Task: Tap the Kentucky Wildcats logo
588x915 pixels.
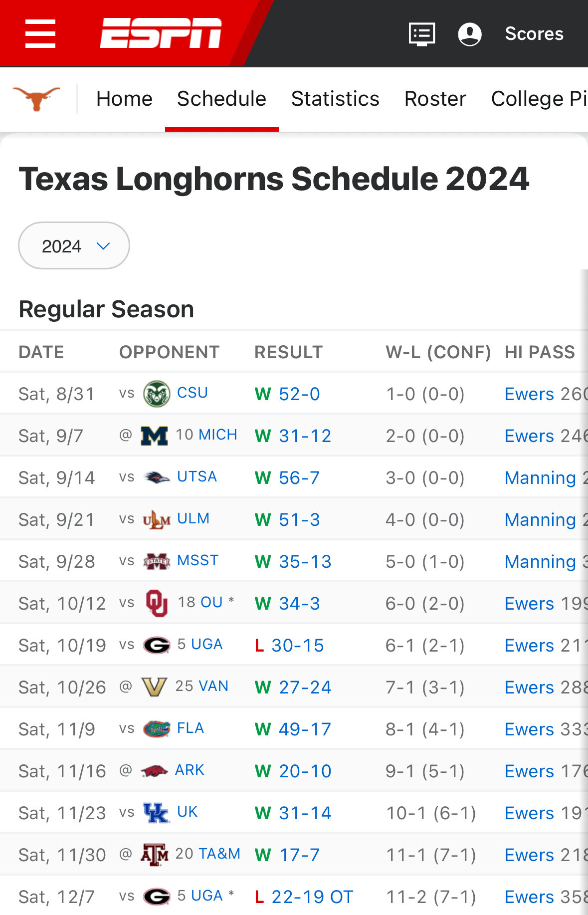Action: [156, 813]
